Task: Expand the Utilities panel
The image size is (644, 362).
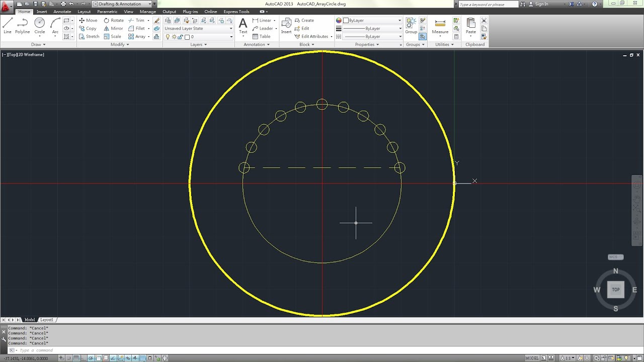Action: 444,44
